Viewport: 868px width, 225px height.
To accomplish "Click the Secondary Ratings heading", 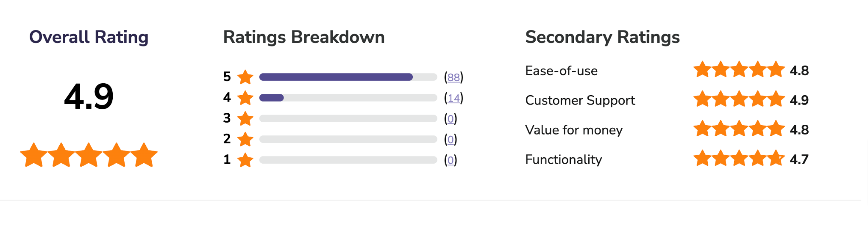I will click(x=602, y=37).
